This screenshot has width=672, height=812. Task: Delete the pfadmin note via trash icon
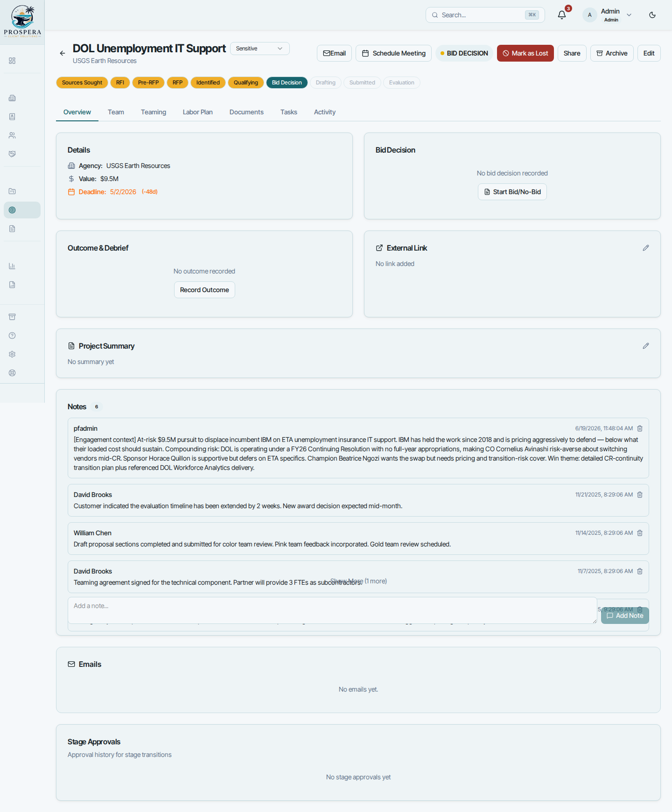click(640, 428)
